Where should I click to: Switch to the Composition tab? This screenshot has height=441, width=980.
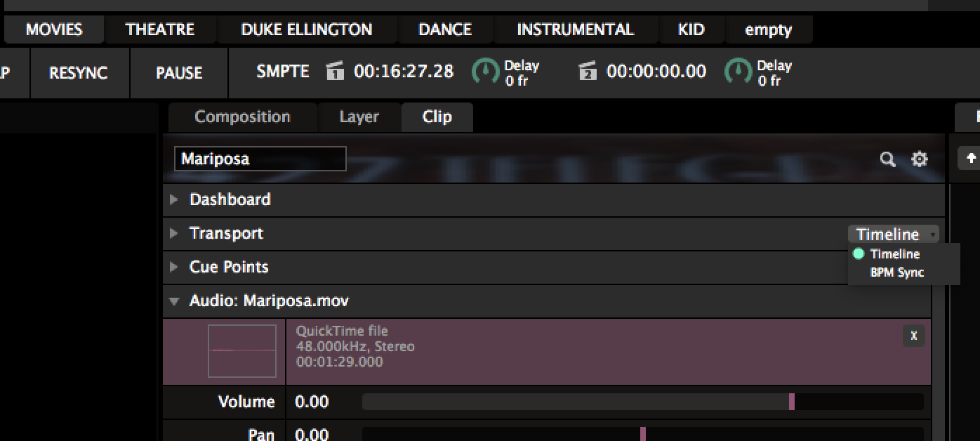point(242,117)
